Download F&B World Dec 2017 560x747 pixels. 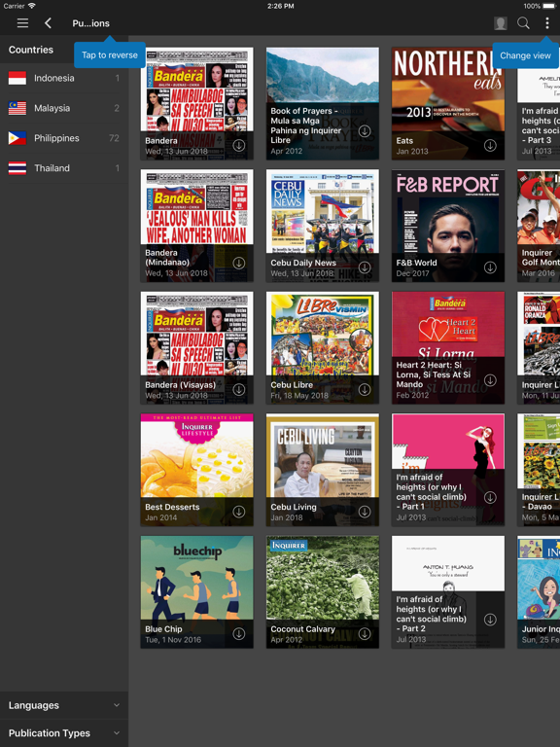(x=490, y=267)
